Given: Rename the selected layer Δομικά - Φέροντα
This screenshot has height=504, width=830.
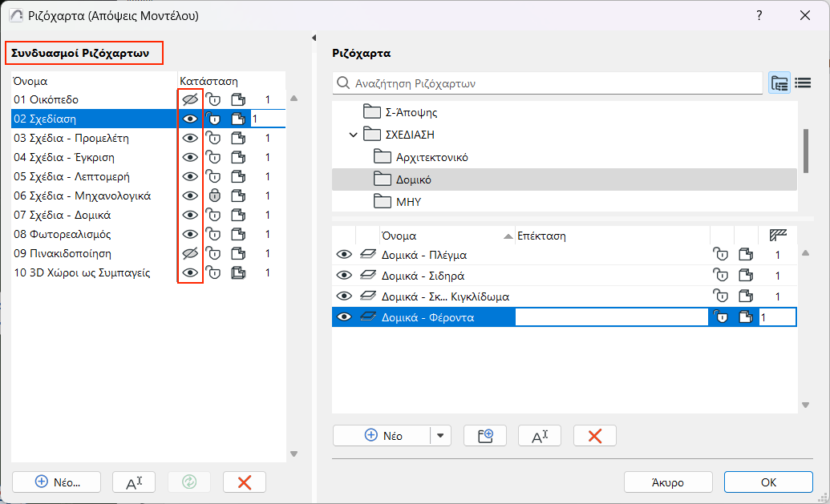Looking at the screenshot, I should click(x=540, y=436).
